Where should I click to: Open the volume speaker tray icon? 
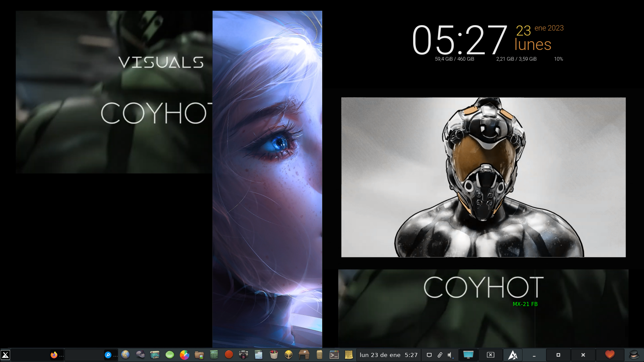(450, 355)
